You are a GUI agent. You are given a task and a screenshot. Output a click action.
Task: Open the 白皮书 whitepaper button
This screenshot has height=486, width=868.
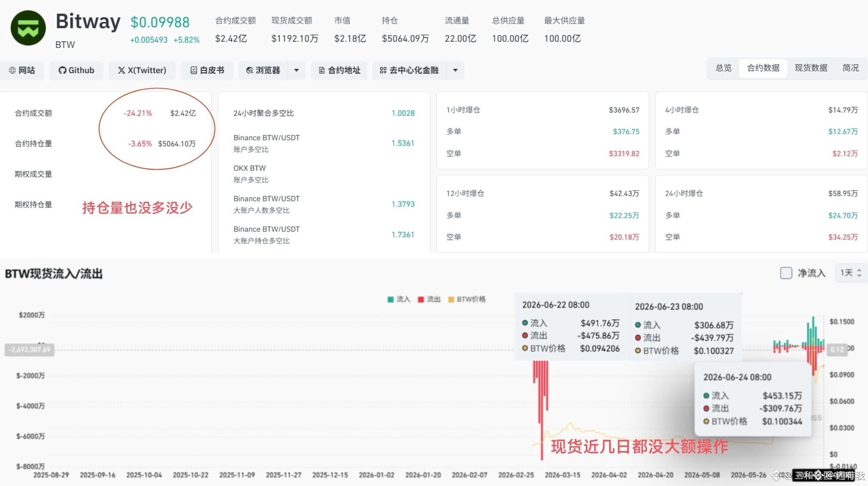pos(207,70)
